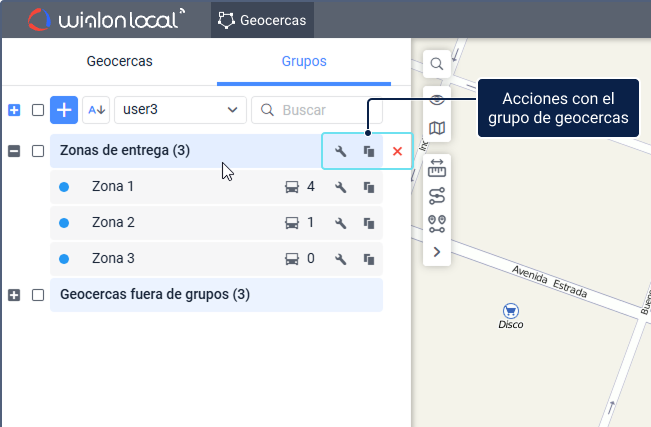651x427 pixels.
Task: Click the blue plus create button
Action: point(64,109)
